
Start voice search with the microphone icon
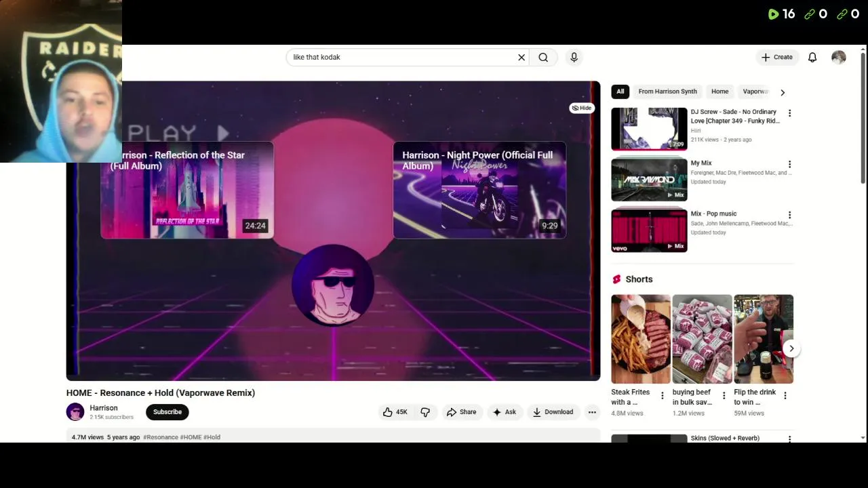pos(574,58)
